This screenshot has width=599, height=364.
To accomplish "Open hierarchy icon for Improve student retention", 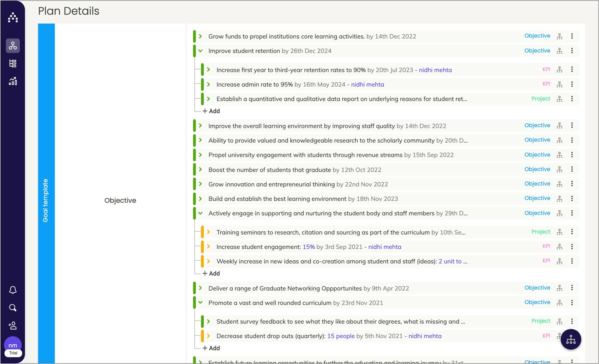I will point(559,51).
